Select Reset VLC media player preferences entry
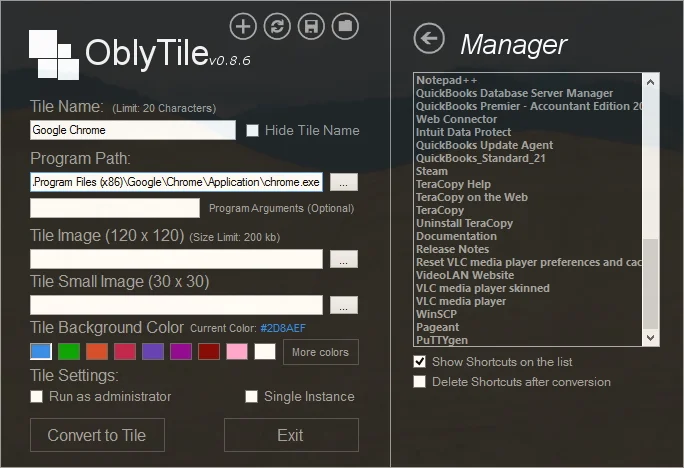Image resolution: width=684 pixels, height=468 pixels. 529,262
